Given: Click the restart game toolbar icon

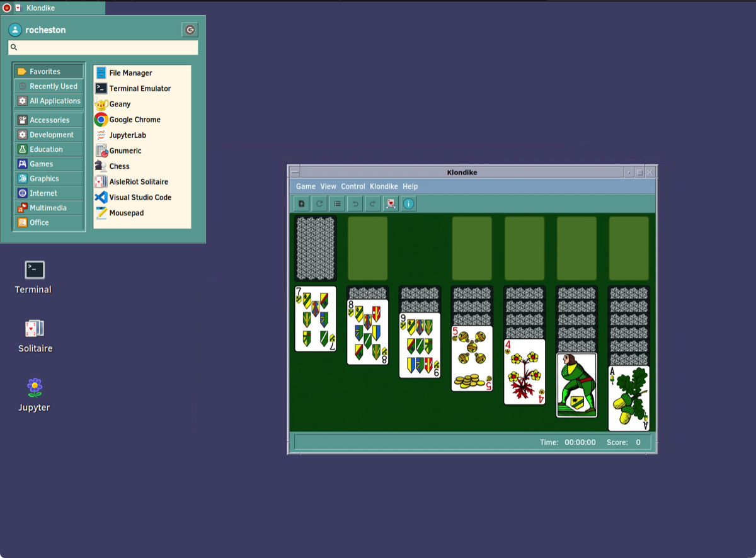Looking at the screenshot, I should (319, 203).
